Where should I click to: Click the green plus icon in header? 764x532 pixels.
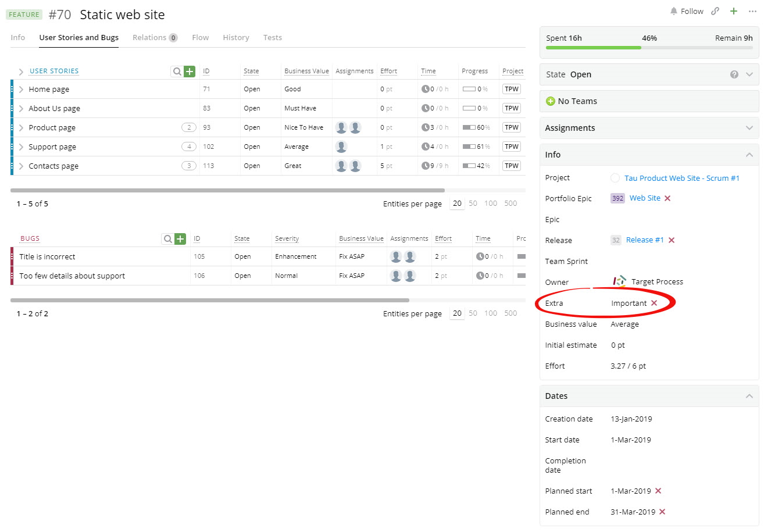pos(734,11)
